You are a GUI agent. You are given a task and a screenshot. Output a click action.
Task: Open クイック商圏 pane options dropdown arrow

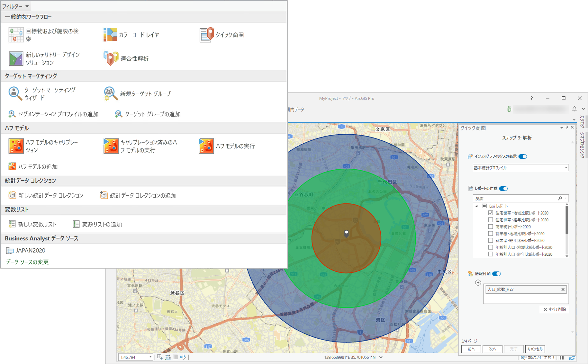(562, 128)
